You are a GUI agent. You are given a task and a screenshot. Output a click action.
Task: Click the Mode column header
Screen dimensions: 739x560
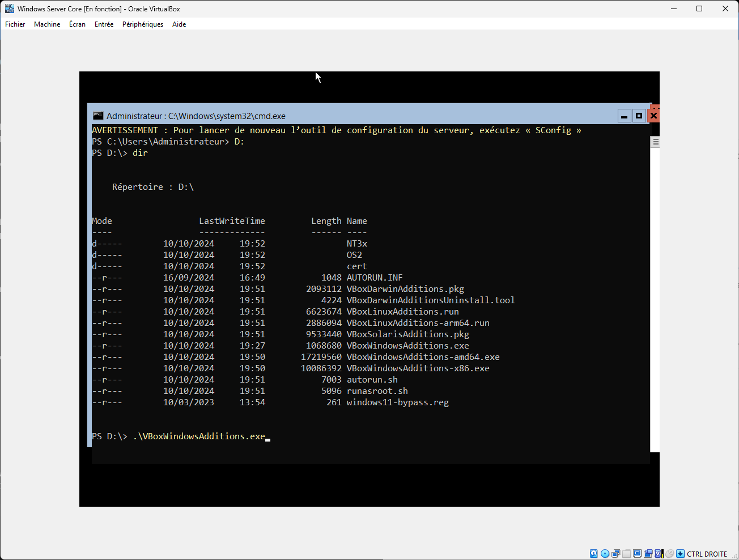coord(102,221)
